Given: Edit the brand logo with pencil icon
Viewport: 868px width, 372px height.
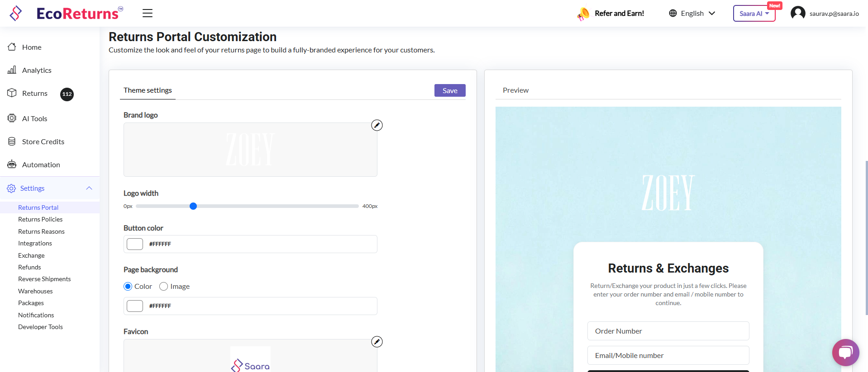Looking at the screenshot, I should coord(377,125).
